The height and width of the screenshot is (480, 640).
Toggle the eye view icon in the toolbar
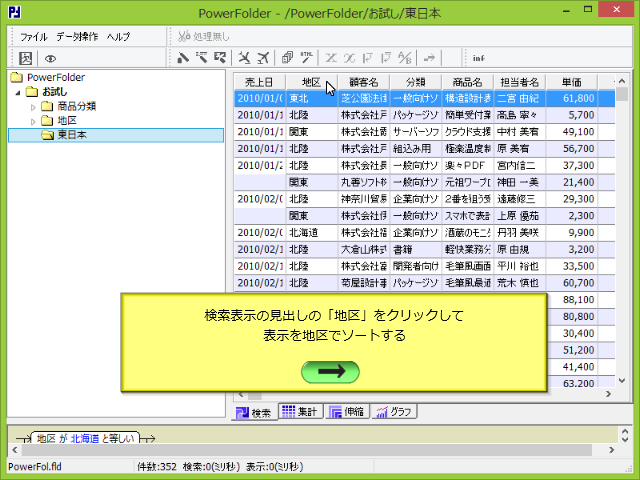coord(50,59)
